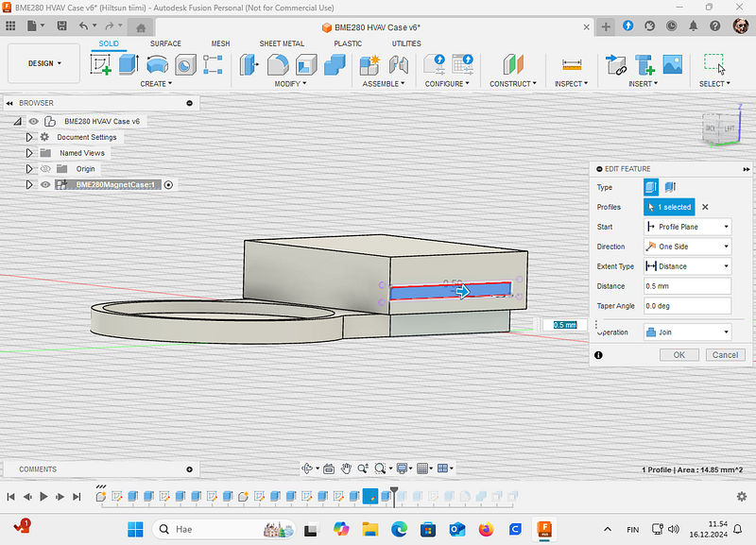
Task: Select the Fillet tool icon
Action: [278, 64]
